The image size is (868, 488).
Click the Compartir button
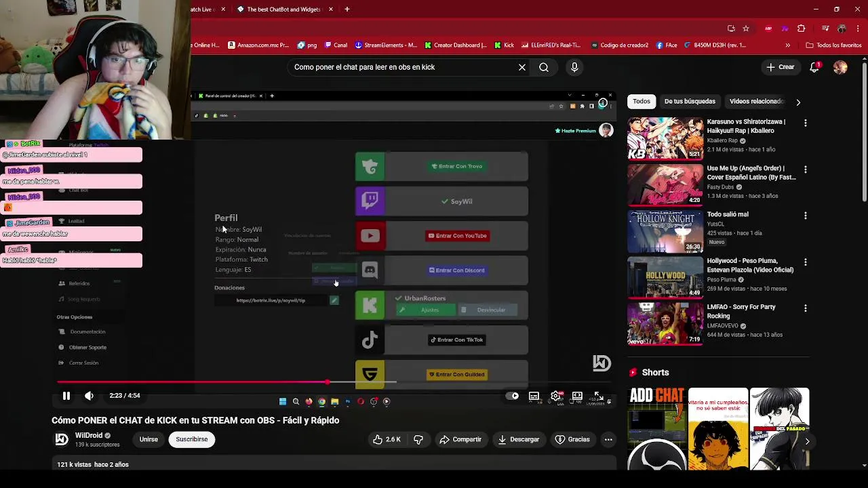click(x=460, y=439)
